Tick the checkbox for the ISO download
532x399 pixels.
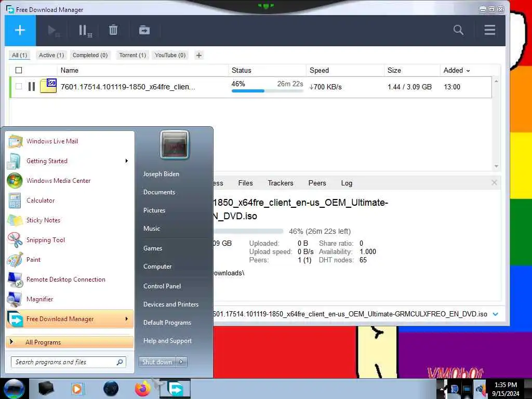(19, 87)
